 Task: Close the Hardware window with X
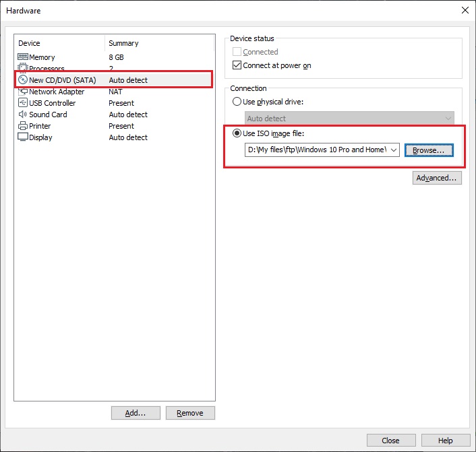pyautogui.click(x=465, y=10)
